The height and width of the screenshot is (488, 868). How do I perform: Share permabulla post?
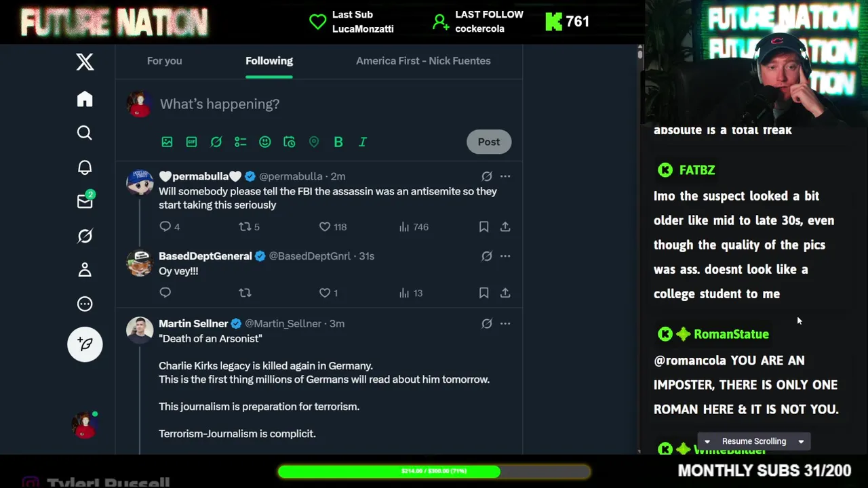pyautogui.click(x=505, y=226)
